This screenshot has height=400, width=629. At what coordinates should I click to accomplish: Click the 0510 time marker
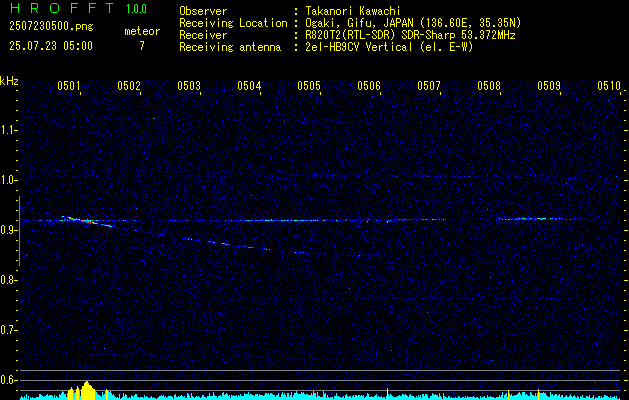click(x=609, y=85)
